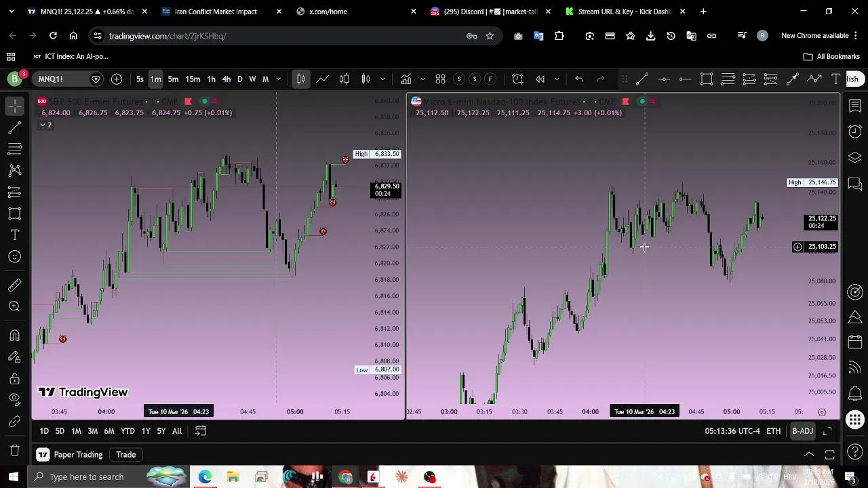Click the remove objects trash icon

pyautogui.click(x=14, y=451)
